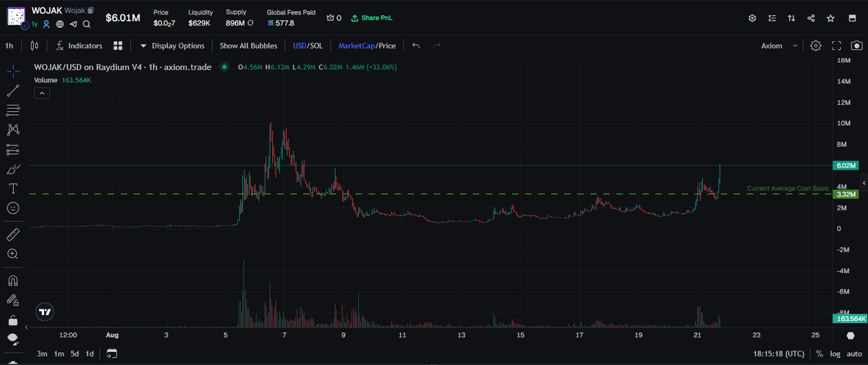Image resolution: width=868 pixels, height=365 pixels.
Task: Switch MarketCap/Price display toggle
Action: (367, 46)
